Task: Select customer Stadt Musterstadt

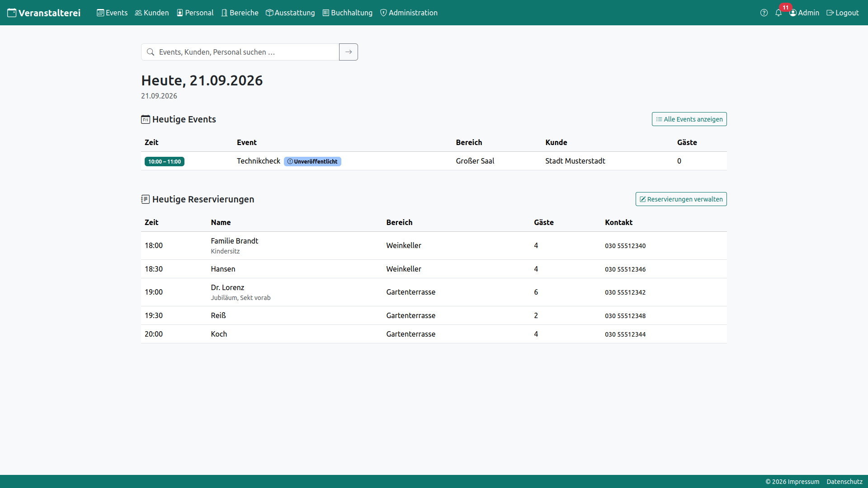Action: (575, 161)
